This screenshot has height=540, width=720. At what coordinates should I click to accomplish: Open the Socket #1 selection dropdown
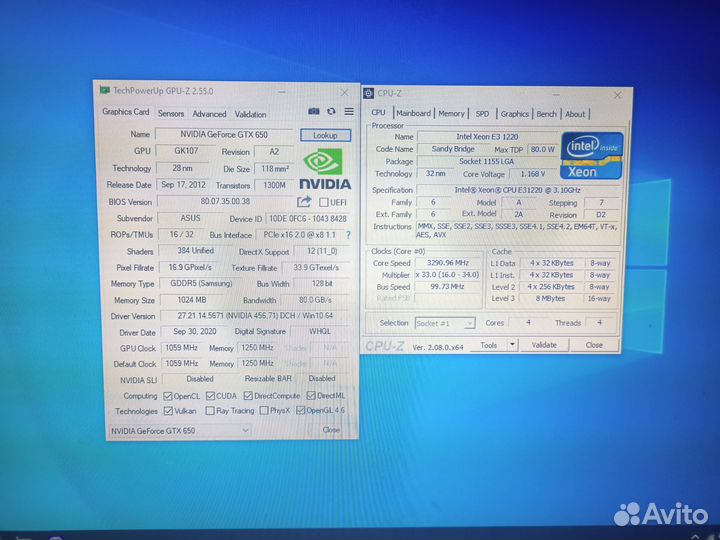coord(445,323)
